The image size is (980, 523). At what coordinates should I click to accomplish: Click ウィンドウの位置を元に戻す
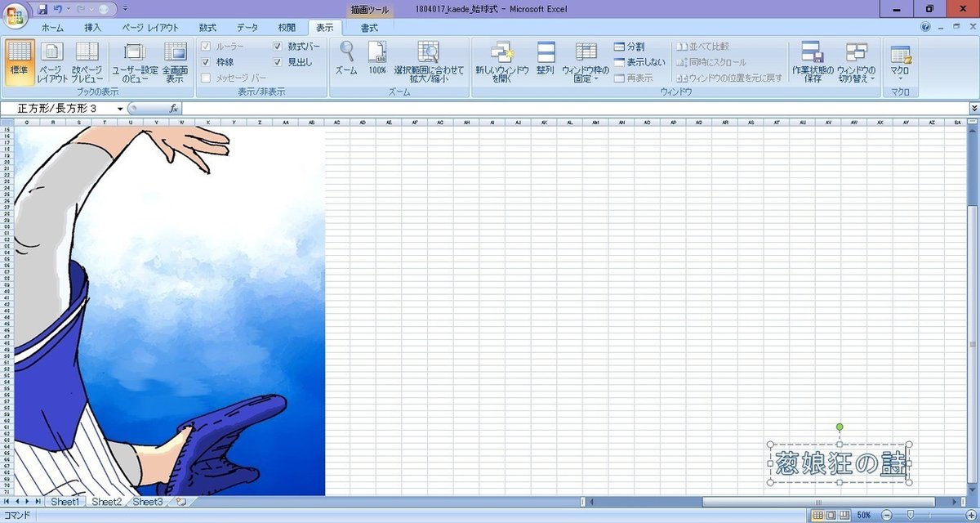pyautogui.click(x=729, y=78)
